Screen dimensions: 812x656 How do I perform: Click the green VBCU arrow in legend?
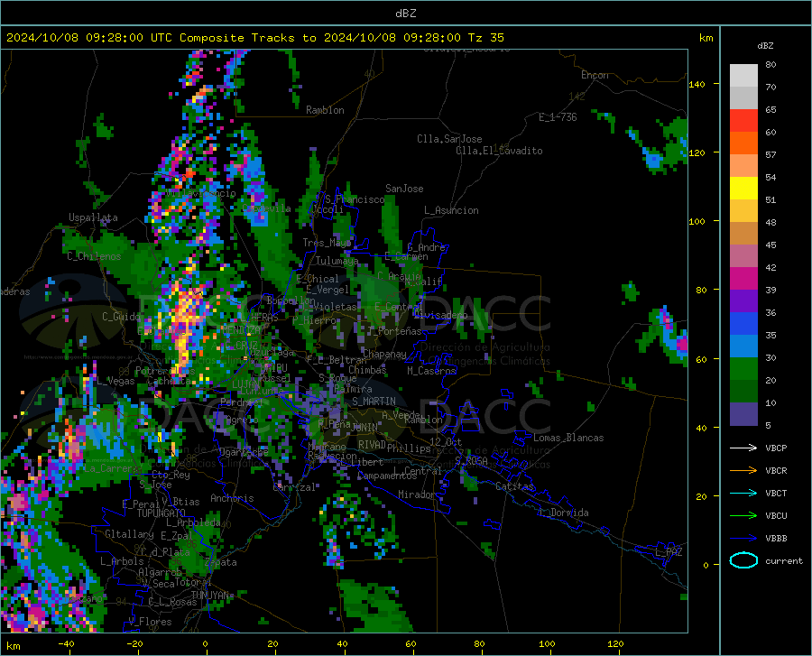click(743, 516)
